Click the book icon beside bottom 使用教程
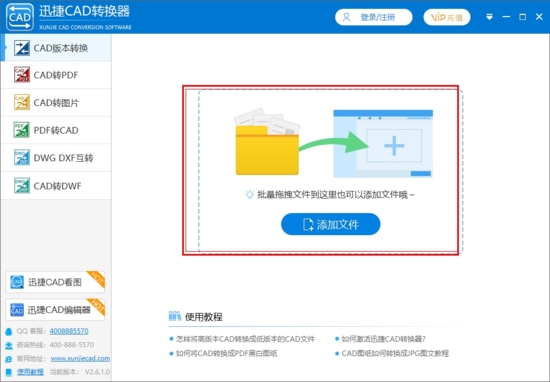 click(x=8, y=372)
